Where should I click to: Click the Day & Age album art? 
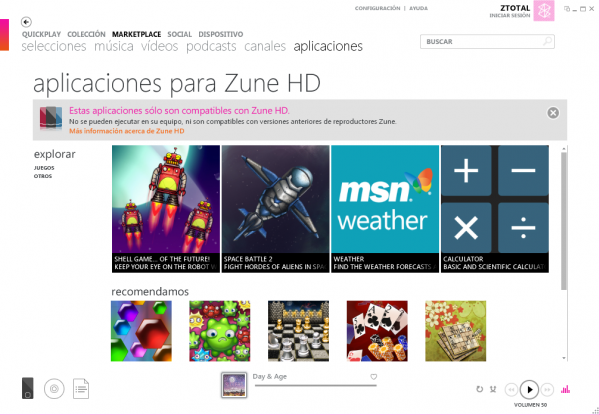(234, 386)
